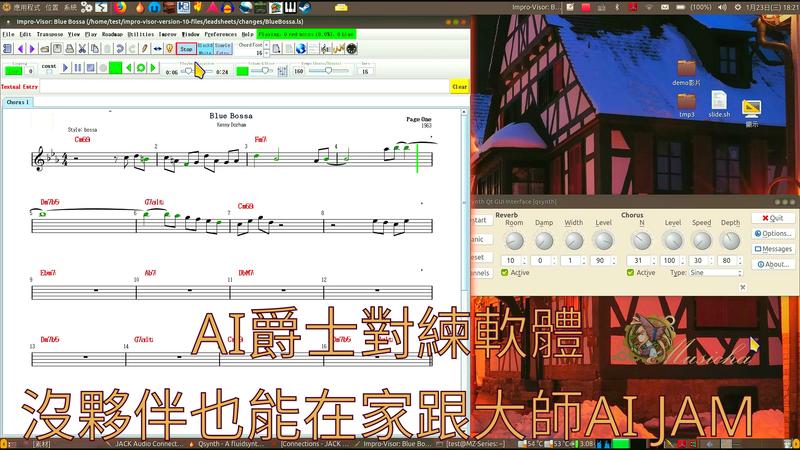Undo the last action in Impro-Visor
Viewport: 800px width, 450px height.
click(120, 48)
